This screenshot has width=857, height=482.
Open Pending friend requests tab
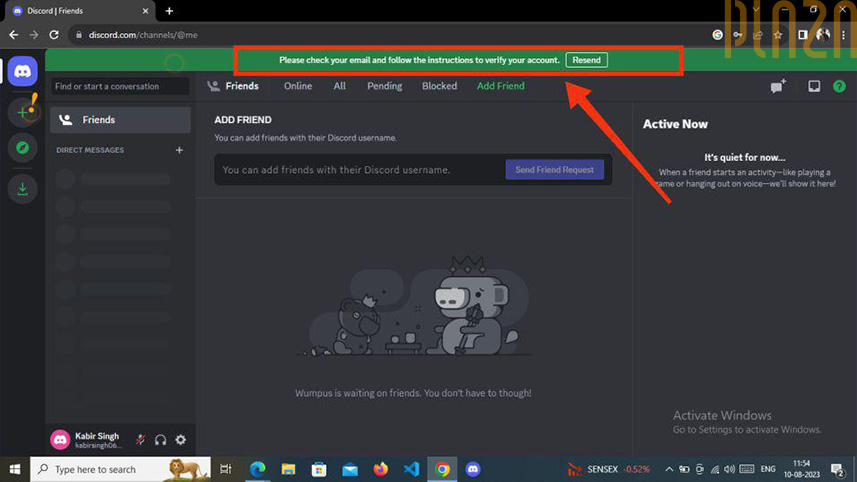coord(384,86)
